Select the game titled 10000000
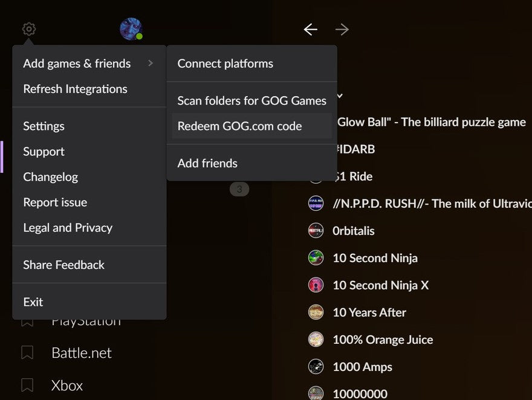This screenshot has height=400, width=532. [360, 392]
